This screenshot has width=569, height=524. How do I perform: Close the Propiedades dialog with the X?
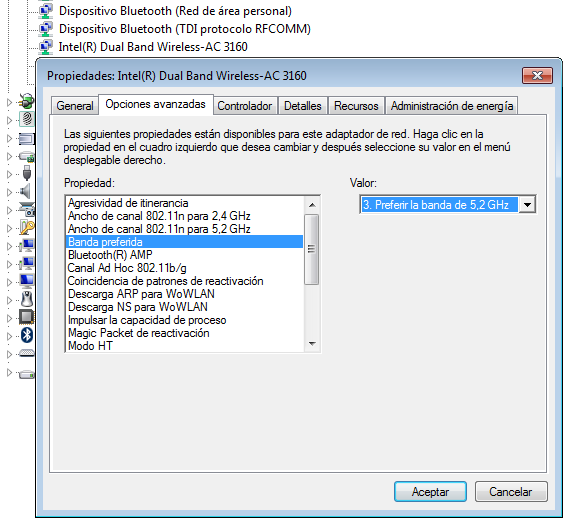[537, 75]
